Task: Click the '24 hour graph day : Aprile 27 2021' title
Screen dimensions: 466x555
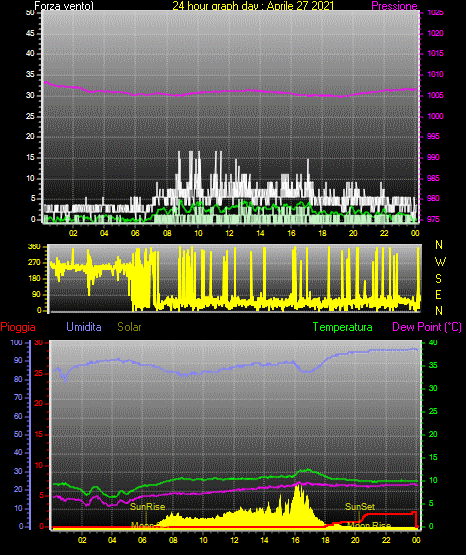Action: tap(253, 6)
